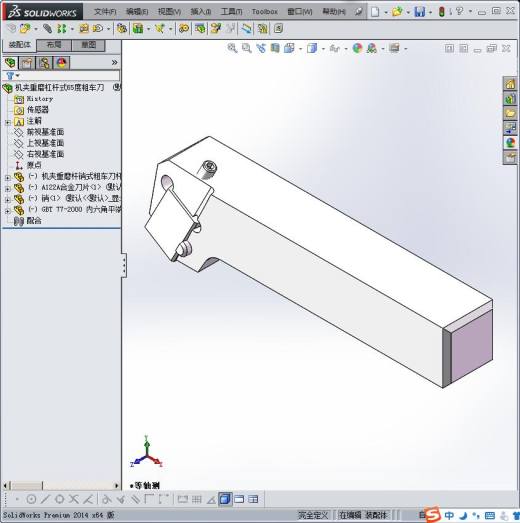Click the Help question mark icon
The width and height of the screenshot is (520, 523).
click(x=459, y=12)
